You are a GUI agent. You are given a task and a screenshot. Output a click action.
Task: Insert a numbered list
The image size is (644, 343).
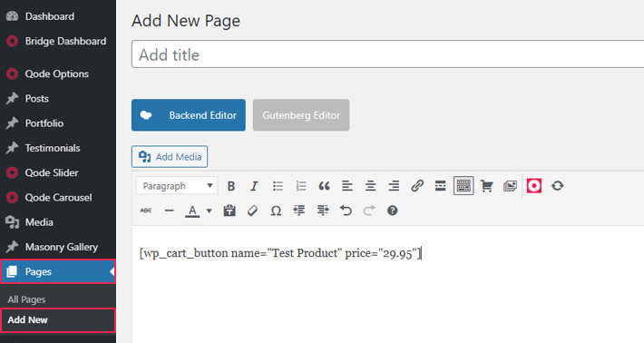[x=301, y=186]
